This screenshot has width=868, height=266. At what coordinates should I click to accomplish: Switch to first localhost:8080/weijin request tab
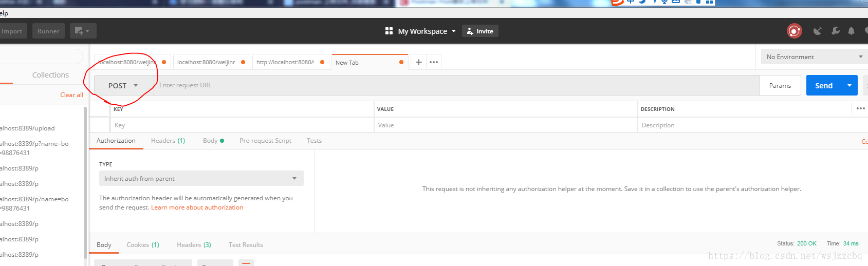click(x=133, y=62)
